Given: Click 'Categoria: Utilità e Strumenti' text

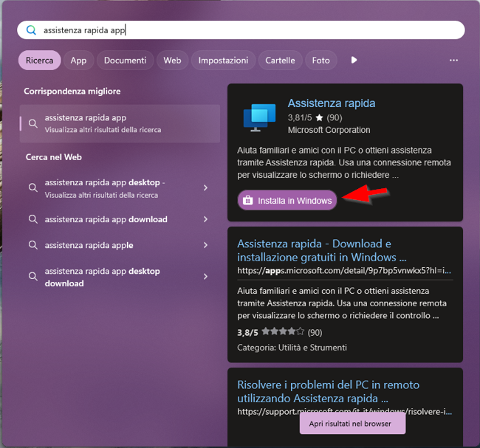Looking at the screenshot, I should 292,348.
